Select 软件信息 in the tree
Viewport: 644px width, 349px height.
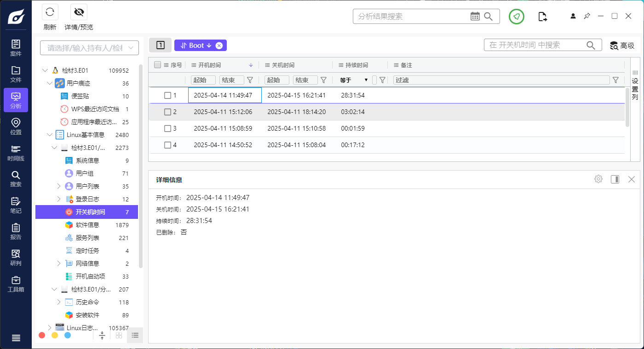[87, 225]
